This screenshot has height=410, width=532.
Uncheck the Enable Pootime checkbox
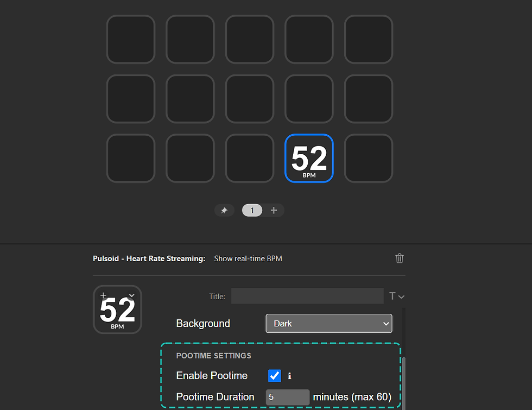(x=275, y=376)
